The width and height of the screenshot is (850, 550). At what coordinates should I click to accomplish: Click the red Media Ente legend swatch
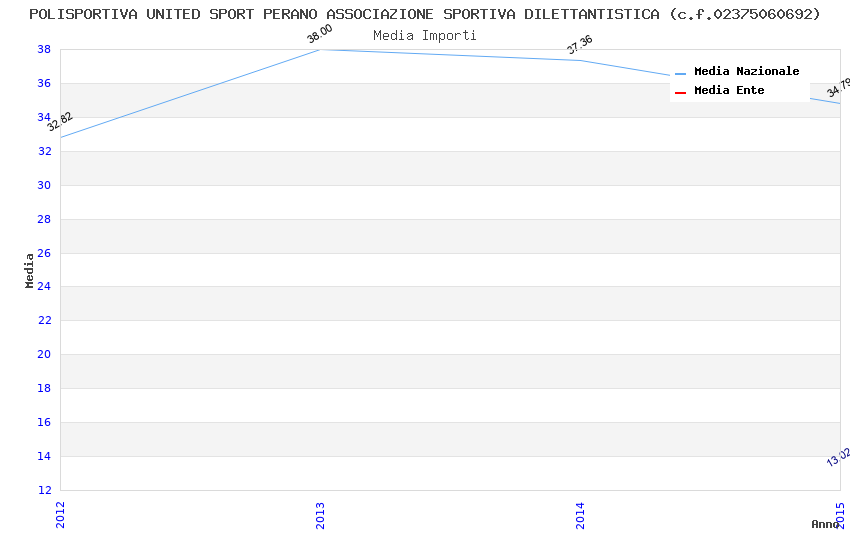pyautogui.click(x=680, y=92)
